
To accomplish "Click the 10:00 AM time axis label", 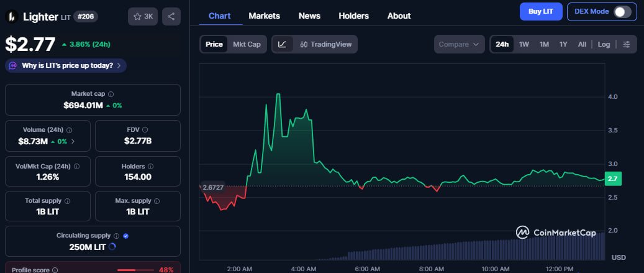I will 496,269.
